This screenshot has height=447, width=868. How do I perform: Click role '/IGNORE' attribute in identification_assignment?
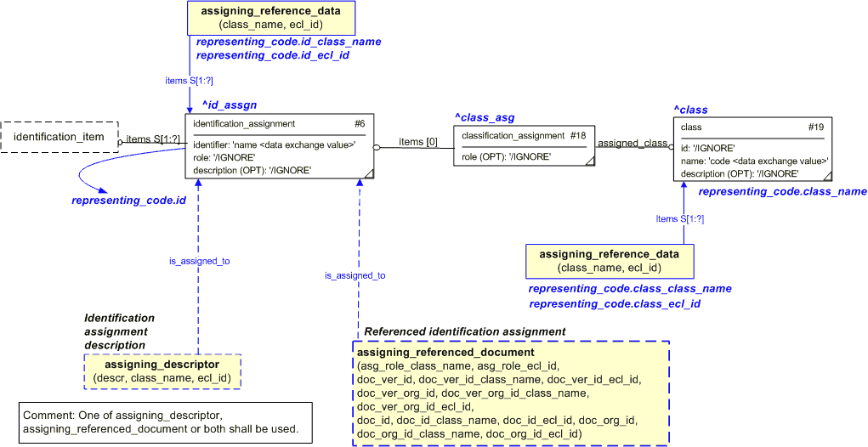[224, 158]
